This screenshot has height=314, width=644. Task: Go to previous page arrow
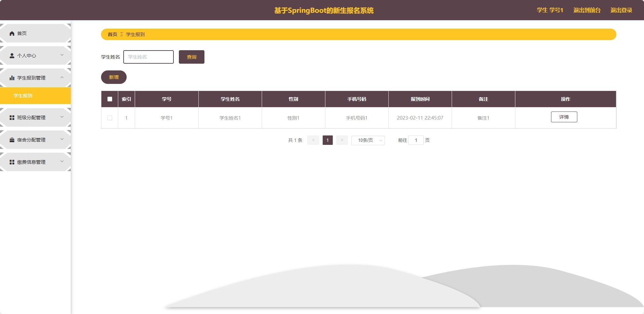pos(313,140)
